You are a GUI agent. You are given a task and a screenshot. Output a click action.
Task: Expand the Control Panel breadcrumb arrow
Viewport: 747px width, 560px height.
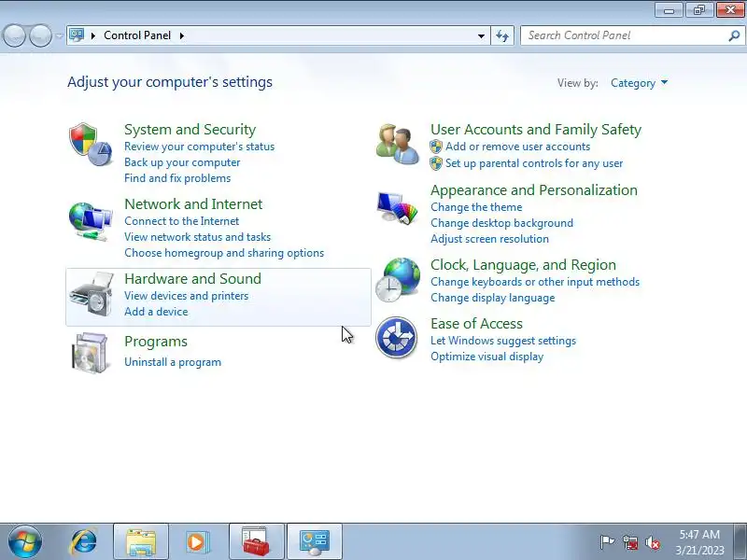[182, 35]
